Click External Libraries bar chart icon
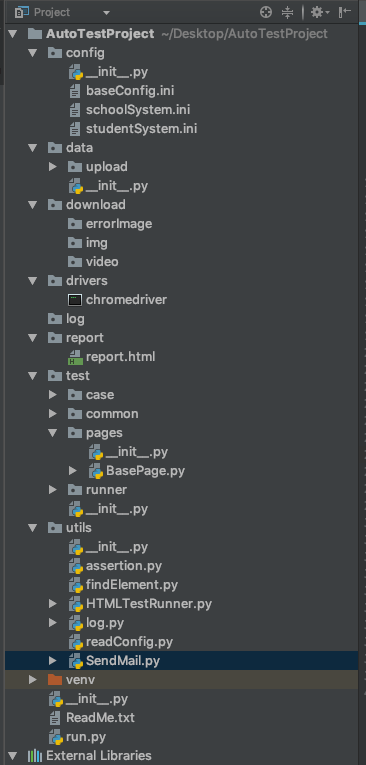The height and width of the screenshot is (765, 366). 34,756
